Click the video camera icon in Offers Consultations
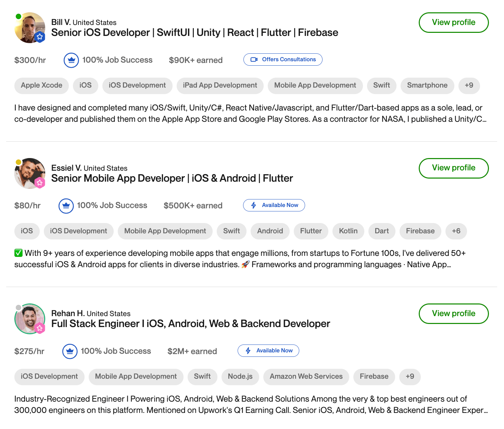The width and height of the screenshot is (504, 429). [254, 59]
